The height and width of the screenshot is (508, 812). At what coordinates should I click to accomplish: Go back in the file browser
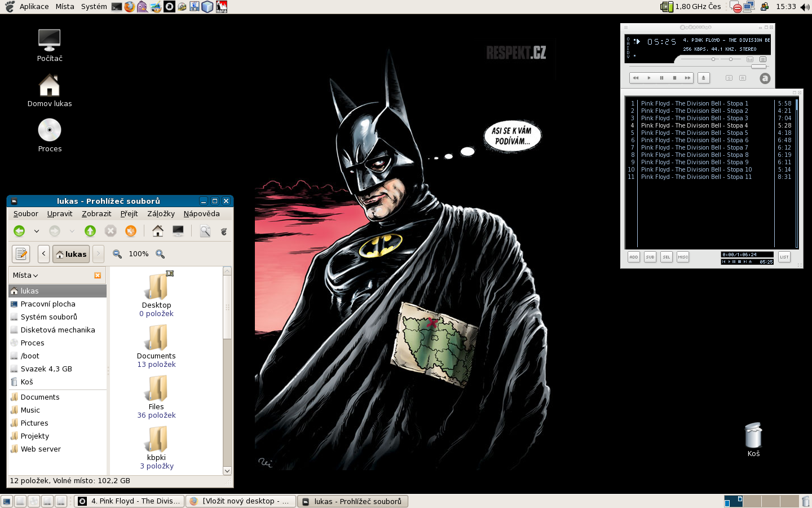coord(19,231)
